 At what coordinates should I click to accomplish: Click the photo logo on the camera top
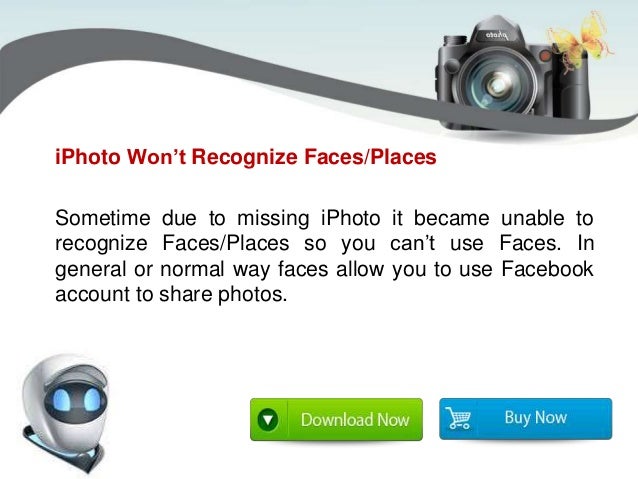pos(496,36)
